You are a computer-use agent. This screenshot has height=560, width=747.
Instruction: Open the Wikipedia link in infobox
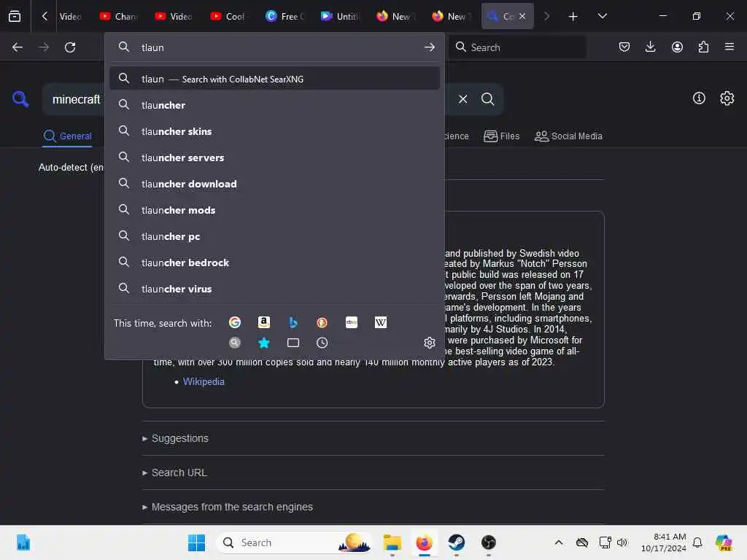[x=204, y=381]
